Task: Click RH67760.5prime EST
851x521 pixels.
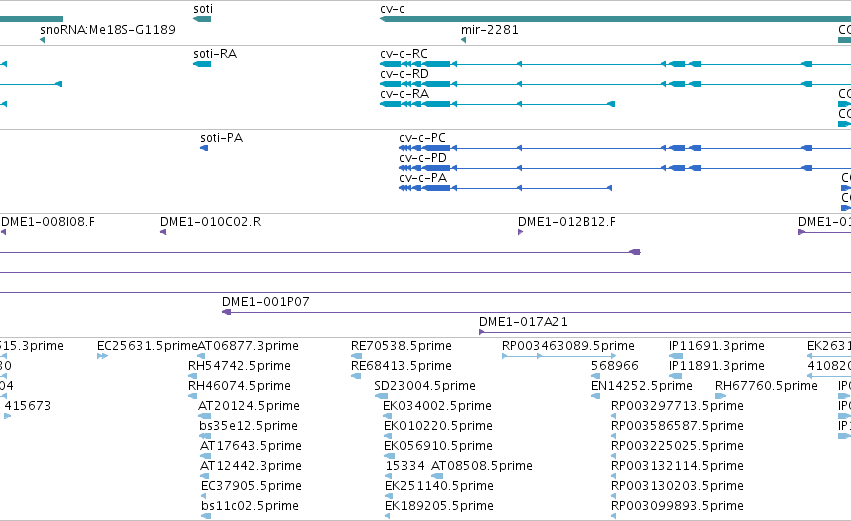Action: [720, 396]
